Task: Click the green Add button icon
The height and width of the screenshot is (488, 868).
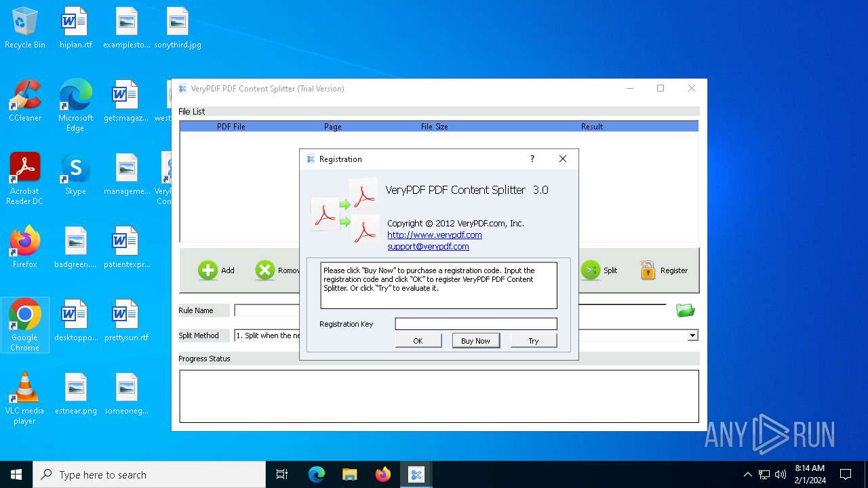Action: click(x=208, y=270)
